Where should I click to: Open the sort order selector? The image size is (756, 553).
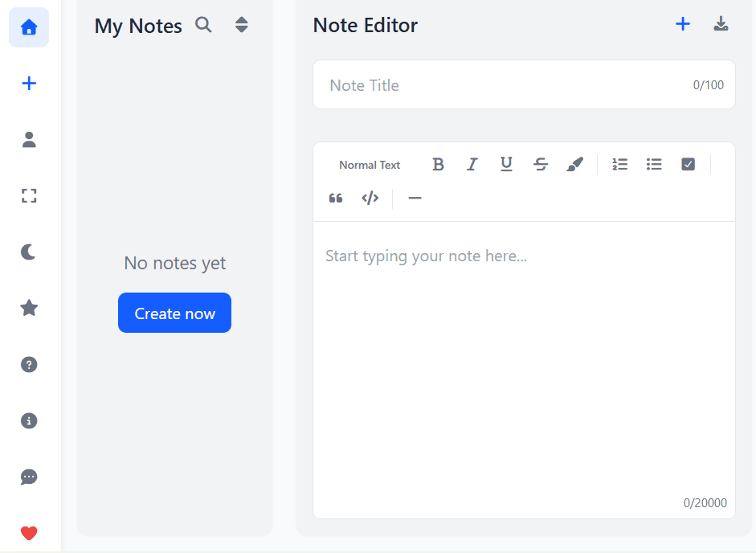tap(241, 25)
